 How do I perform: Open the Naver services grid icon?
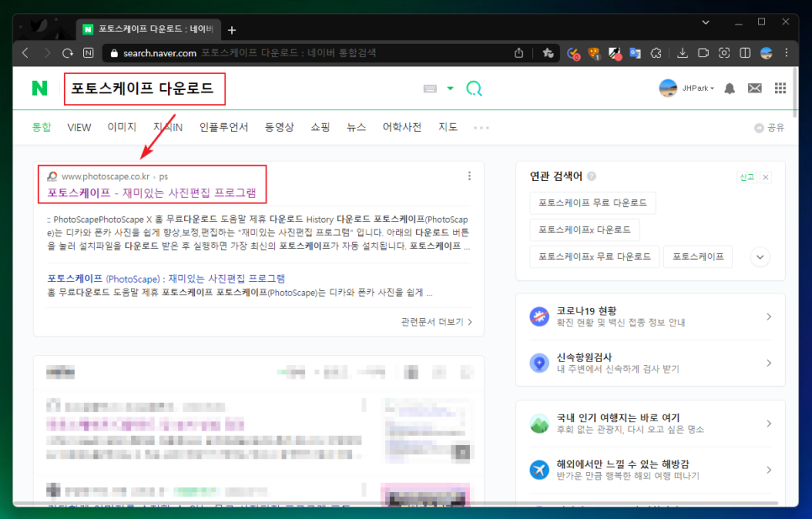(x=780, y=88)
